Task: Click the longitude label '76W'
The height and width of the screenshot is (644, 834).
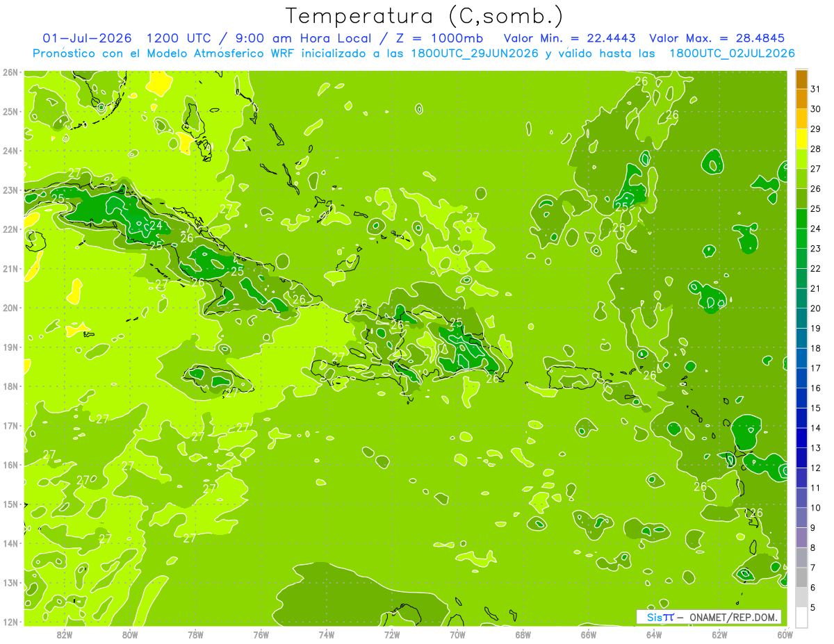Action: point(261,634)
